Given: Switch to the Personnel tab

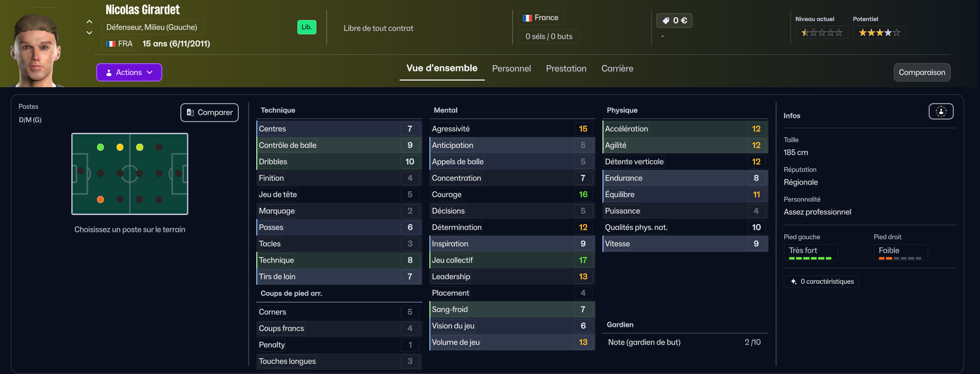Looking at the screenshot, I should click(511, 69).
